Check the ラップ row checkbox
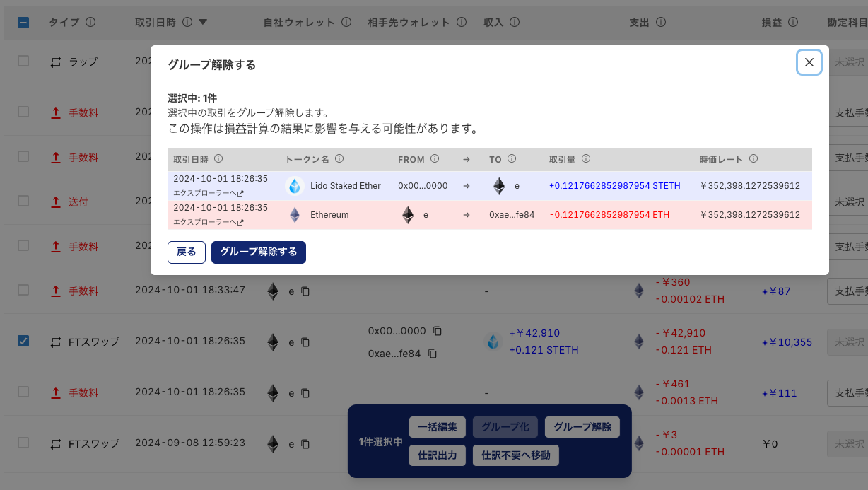Image resolution: width=868 pixels, height=490 pixels. [x=23, y=62]
